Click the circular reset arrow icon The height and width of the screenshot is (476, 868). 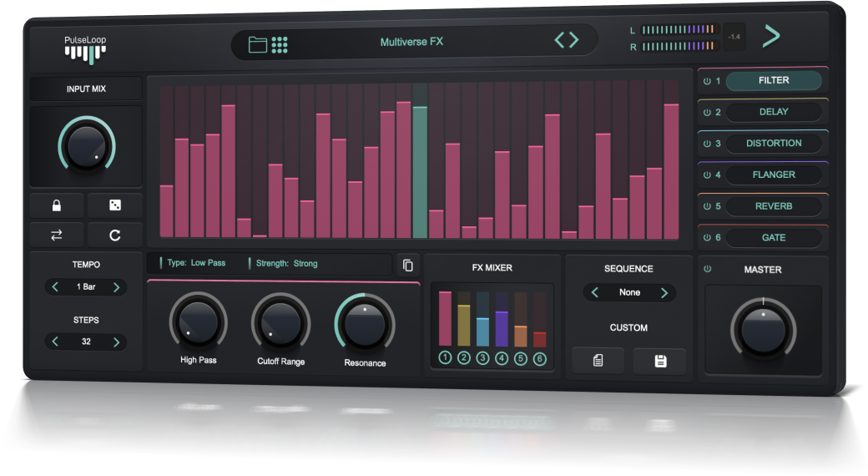click(x=115, y=235)
